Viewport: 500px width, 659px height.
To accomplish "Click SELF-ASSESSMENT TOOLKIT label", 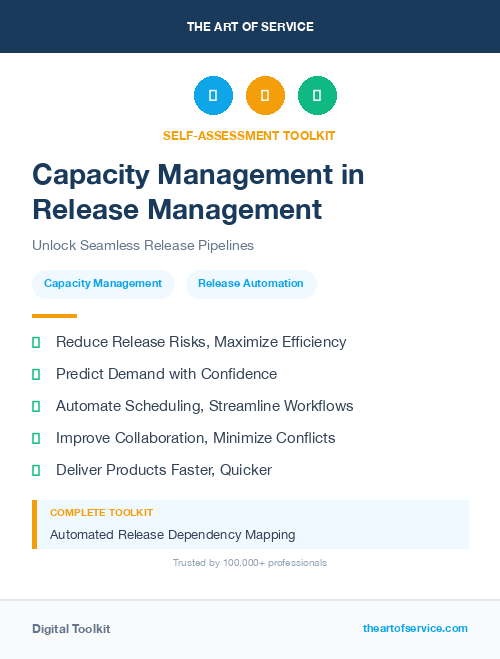I will pyautogui.click(x=249, y=136).
